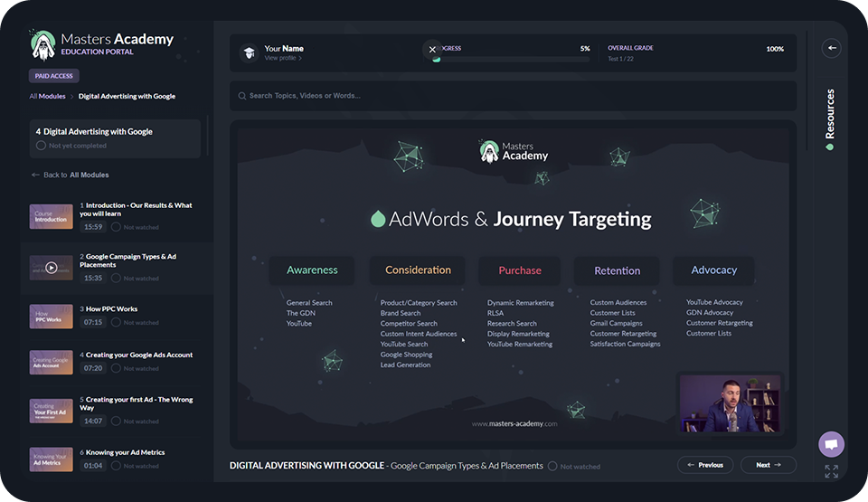Click Creating Google Ads Account thumbnail
This screenshot has height=502, width=868.
pyautogui.click(x=51, y=363)
